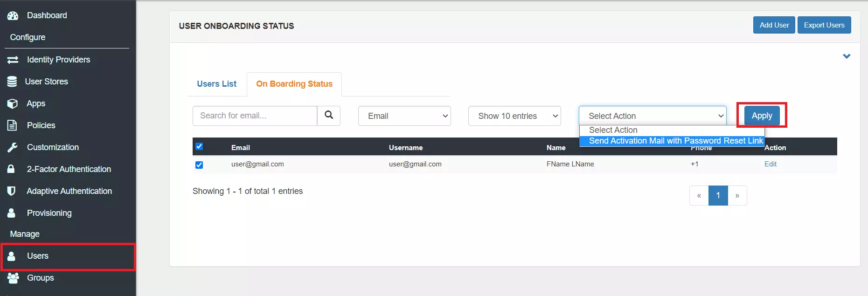Image resolution: width=868 pixels, height=296 pixels.
Task: Click the 2-Factor Authentication lock icon
Action: [x=11, y=169]
